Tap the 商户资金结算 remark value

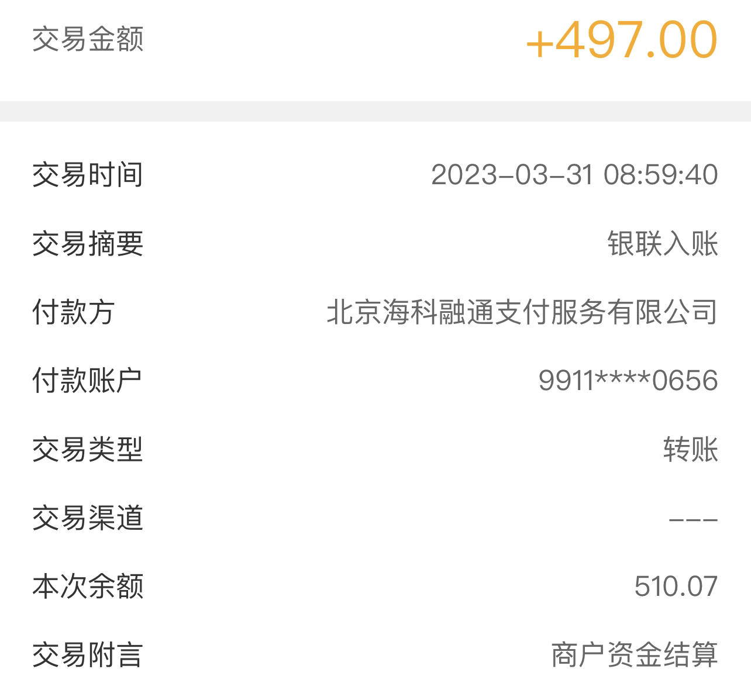coord(635,654)
